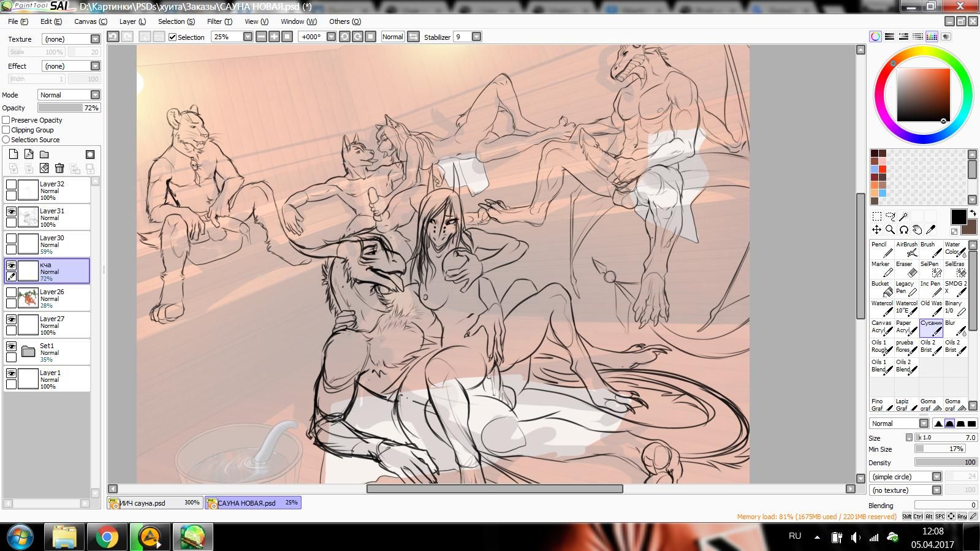Image resolution: width=980 pixels, height=551 pixels.
Task: Select the Water Color tool
Action: tap(955, 249)
